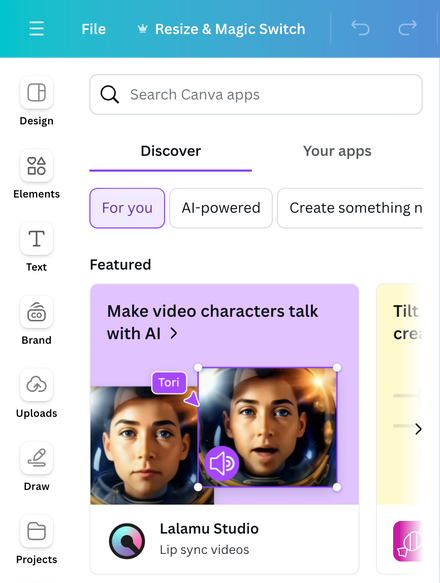
Task: Click the crown icon beside Resize
Action: pos(142,29)
